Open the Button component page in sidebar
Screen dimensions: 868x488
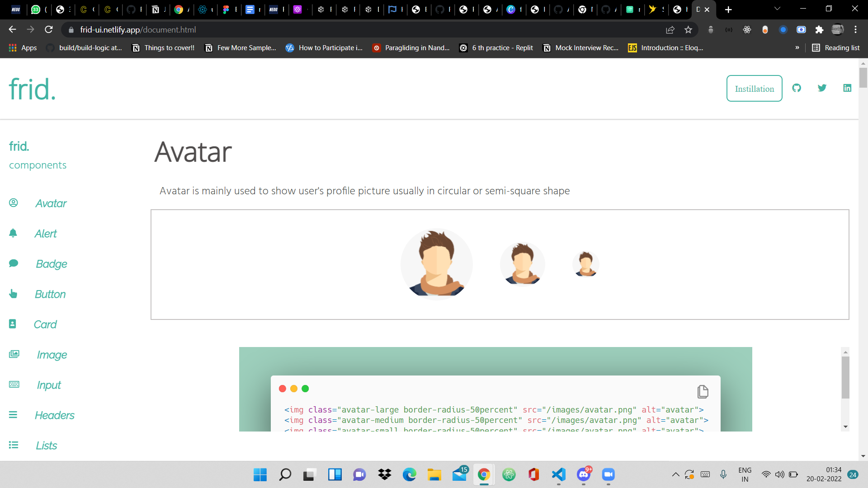[x=50, y=294]
